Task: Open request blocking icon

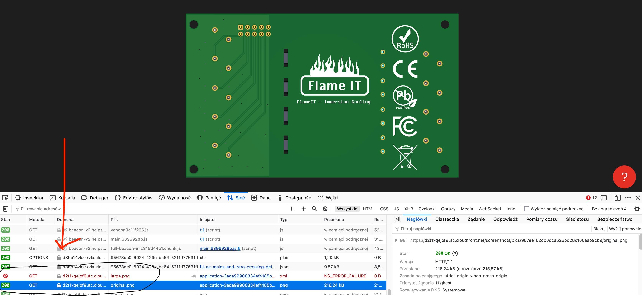Action: tap(325, 209)
